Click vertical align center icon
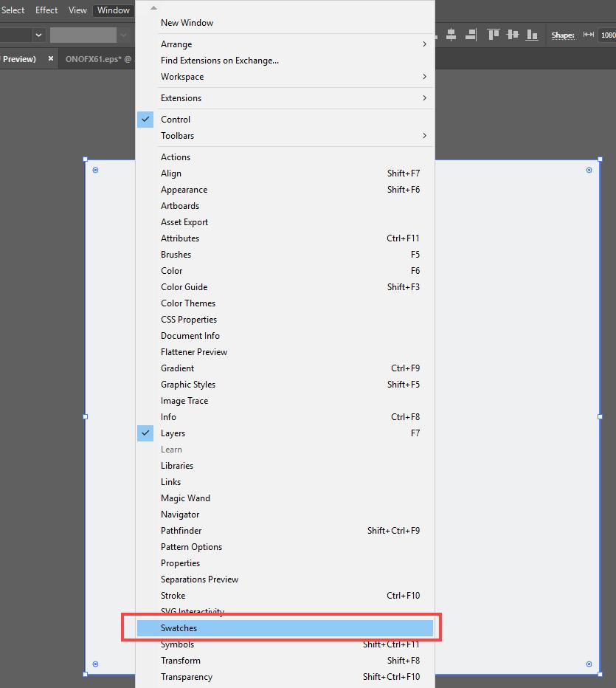This screenshot has width=616, height=688. (513, 35)
